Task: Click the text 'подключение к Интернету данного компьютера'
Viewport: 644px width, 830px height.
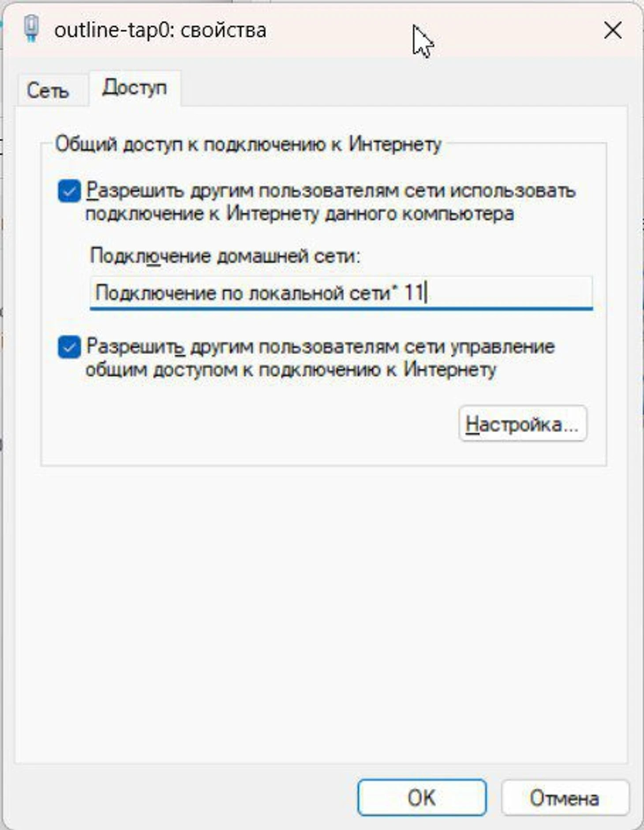Action: click(300, 214)
